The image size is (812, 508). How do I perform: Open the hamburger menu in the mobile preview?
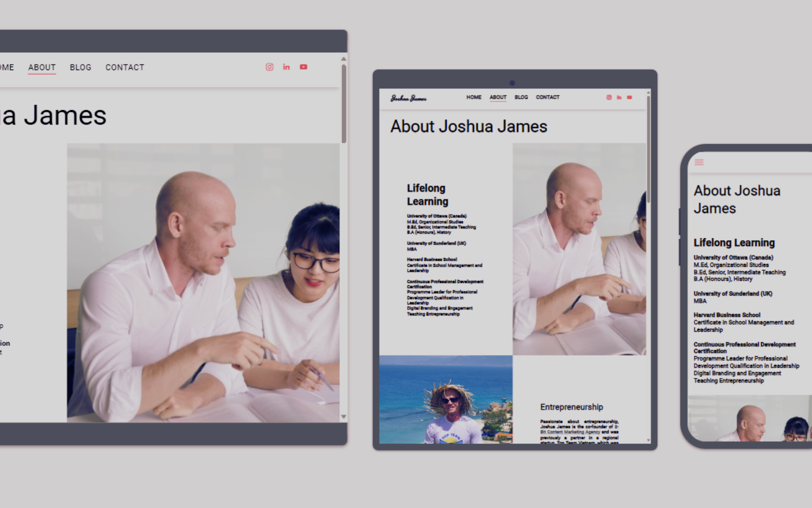click(699, 163)
